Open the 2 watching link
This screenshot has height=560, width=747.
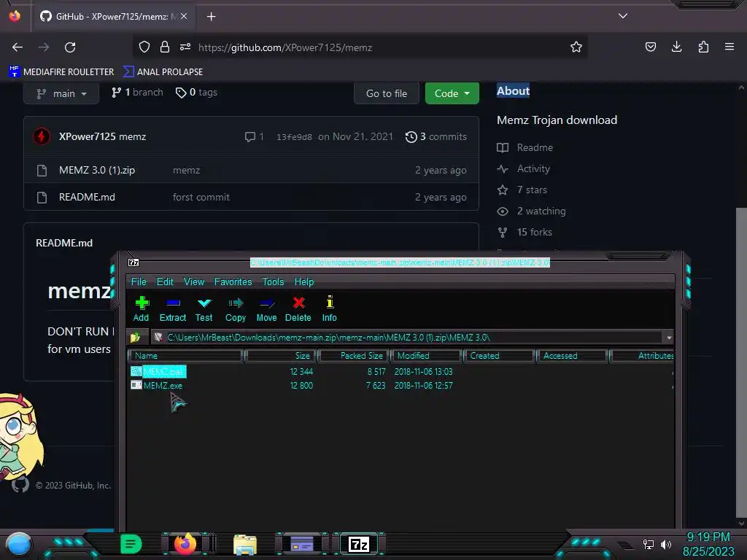(531, 211)
